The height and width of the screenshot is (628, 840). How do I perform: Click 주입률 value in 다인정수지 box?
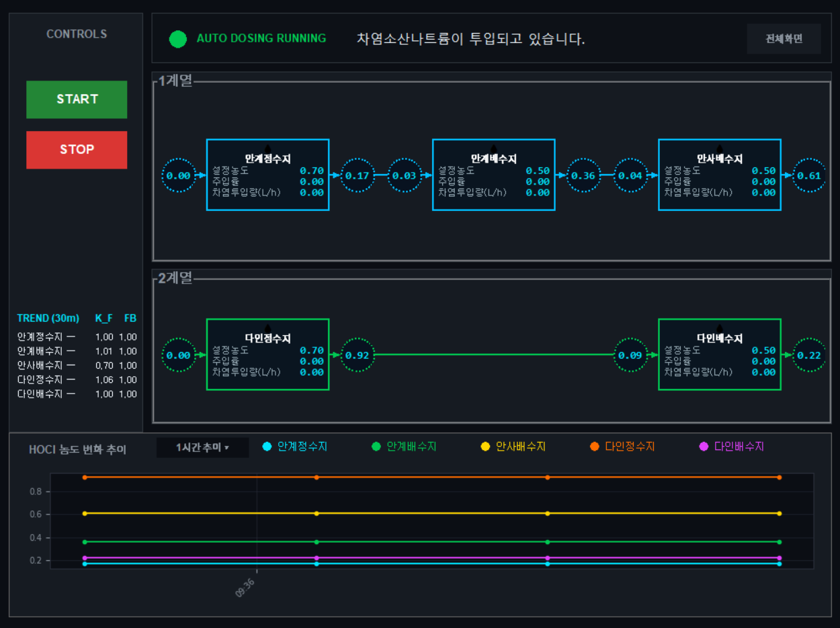312,361
